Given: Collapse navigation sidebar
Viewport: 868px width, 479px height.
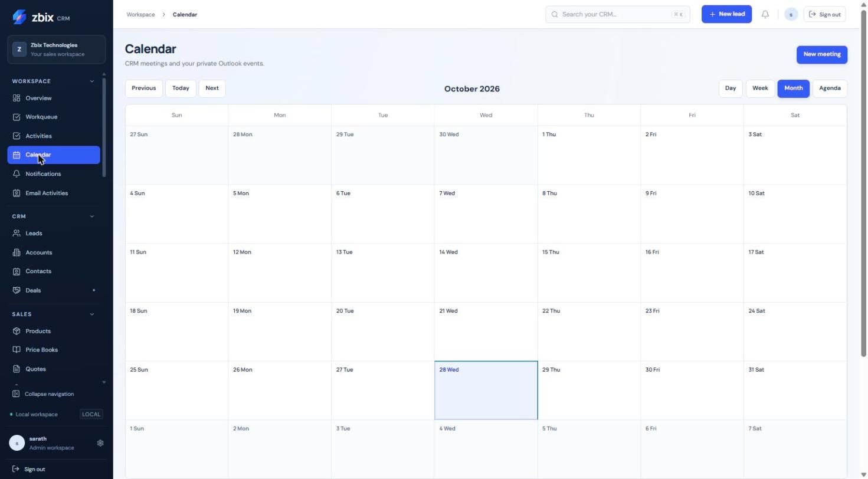Looking at the screenshot, I should (43, 394).
